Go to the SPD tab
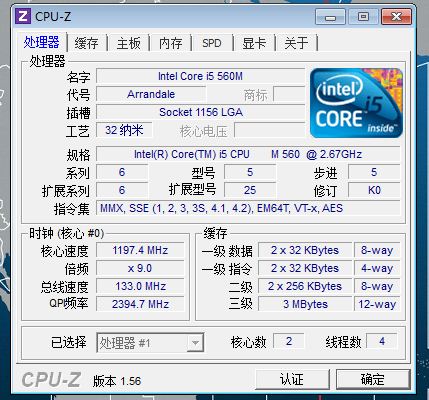The height and width of the screenshot is (400, 429). [x=212, y=43]
